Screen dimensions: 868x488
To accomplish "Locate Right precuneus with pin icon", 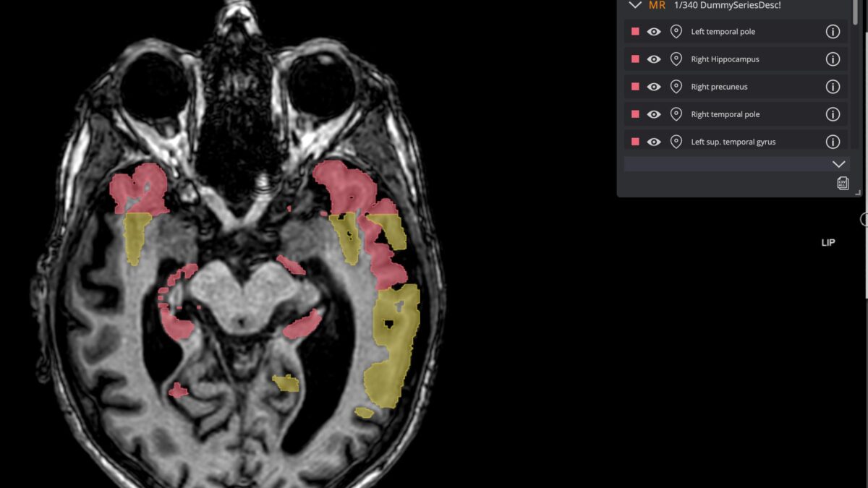I will (676, 87).
